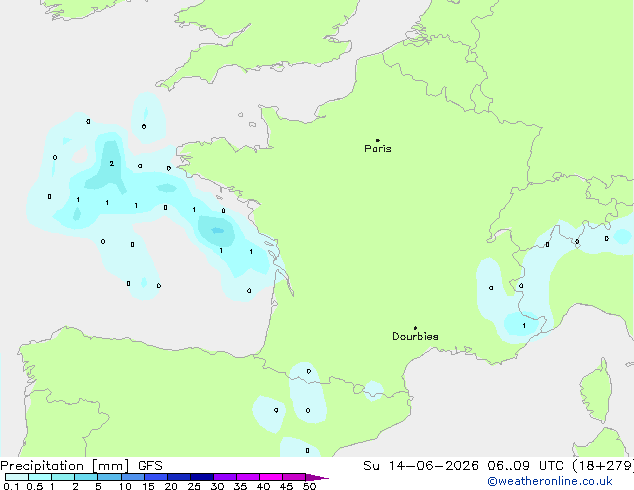This screenshot has height=490, width=634.
Task: Click the black dot marking Dourbies
Action: click(x=415, y=328)
